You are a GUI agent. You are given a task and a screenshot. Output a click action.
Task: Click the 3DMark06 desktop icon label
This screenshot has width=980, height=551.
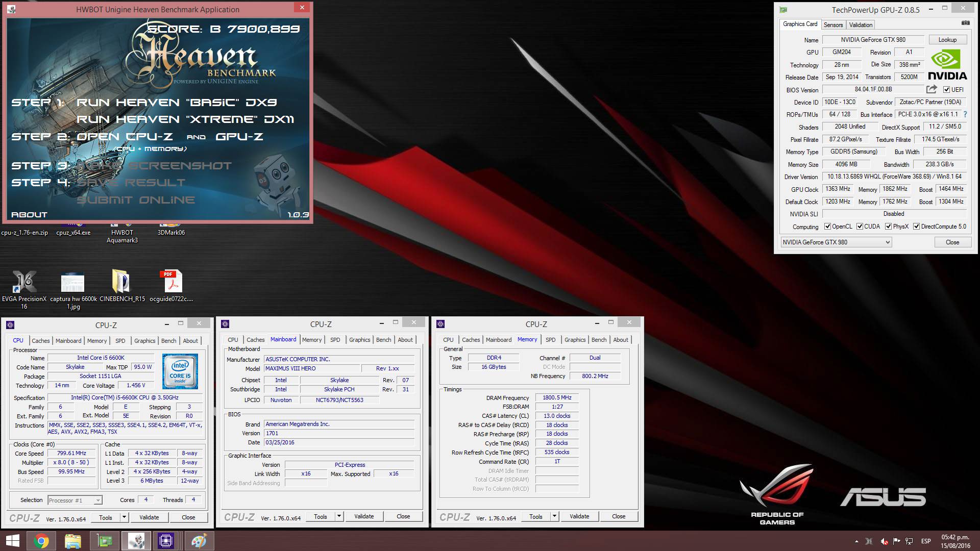pos(171,233)
